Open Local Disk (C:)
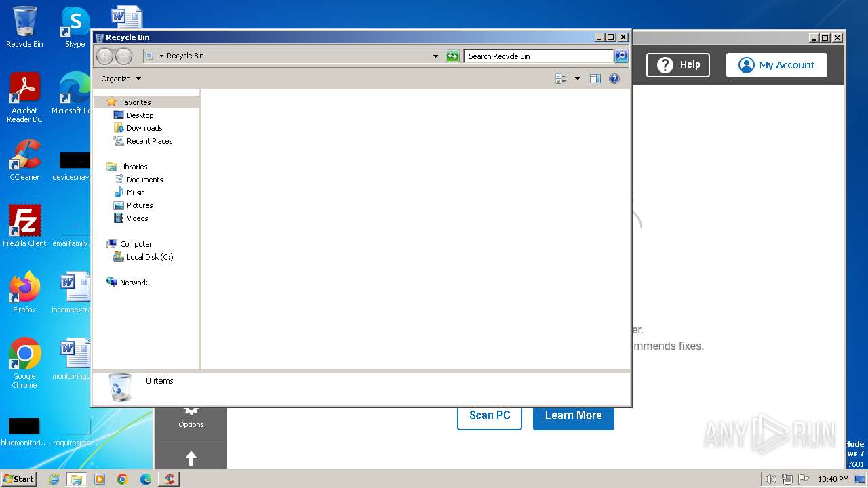The image size is (868, 488). pyautogui.click(x=149, y=257)
